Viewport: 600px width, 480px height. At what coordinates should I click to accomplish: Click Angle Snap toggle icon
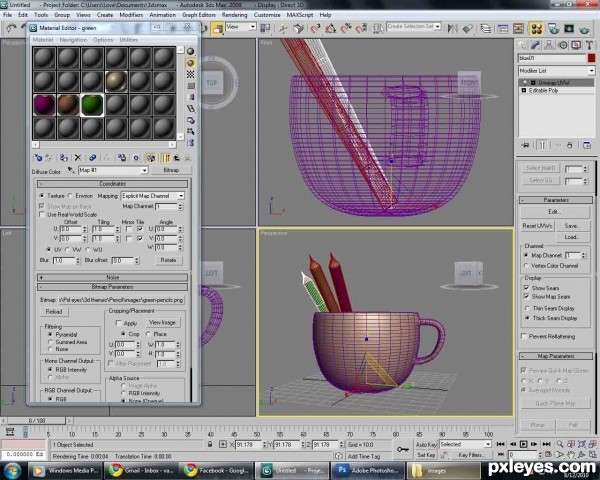[x=331, y=28]
